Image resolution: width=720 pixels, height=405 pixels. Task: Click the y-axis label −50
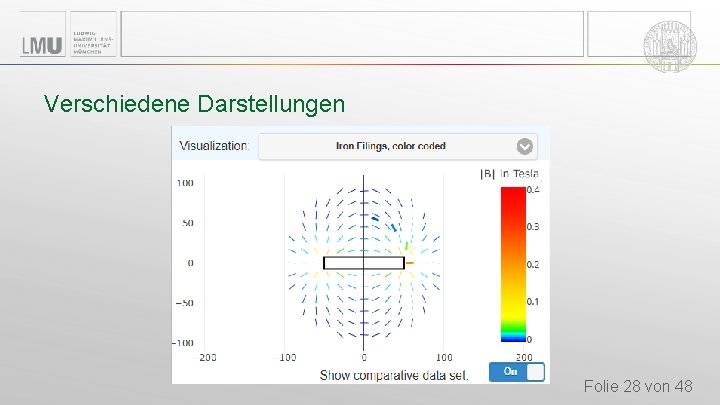click(185, 303)
